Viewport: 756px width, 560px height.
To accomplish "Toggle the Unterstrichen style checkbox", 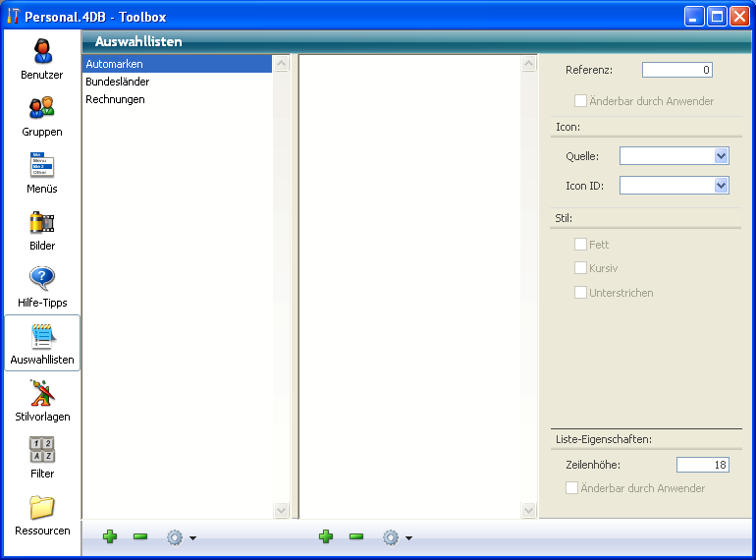I will point(581,293).
